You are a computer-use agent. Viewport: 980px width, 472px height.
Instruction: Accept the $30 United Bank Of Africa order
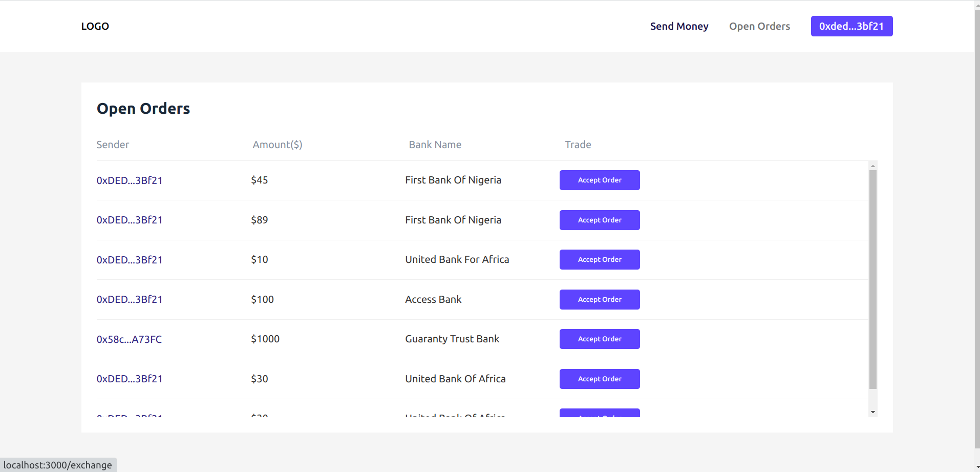[x=600, y=379]
